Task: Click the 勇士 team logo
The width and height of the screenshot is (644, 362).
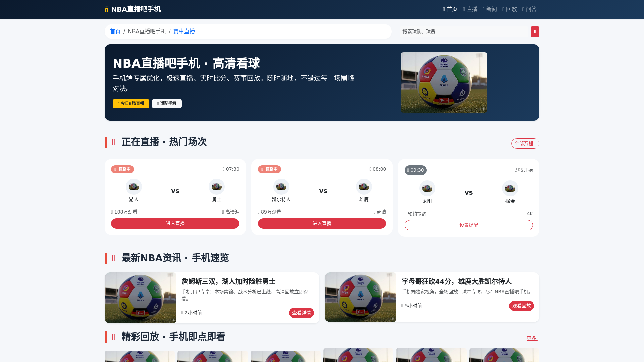Action: 217,187
